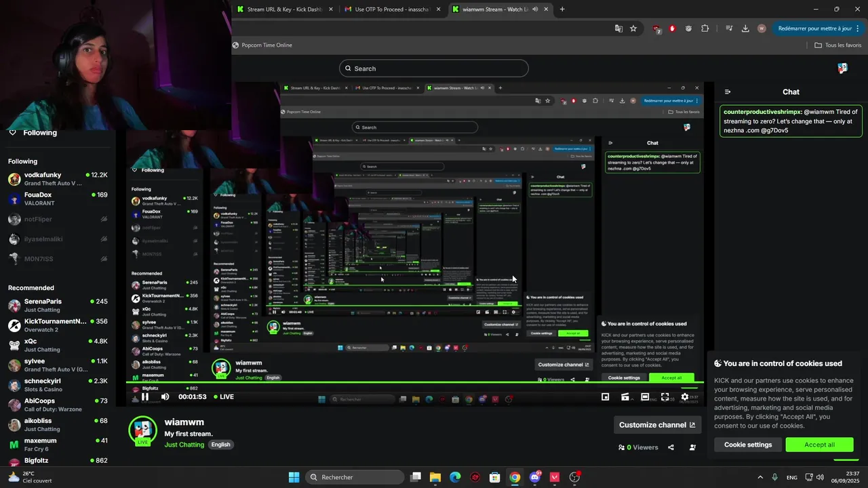Viewport: 868px width, 488px height.
Task: Translate this page icon in address bar
Action: [x=618, y=28]
